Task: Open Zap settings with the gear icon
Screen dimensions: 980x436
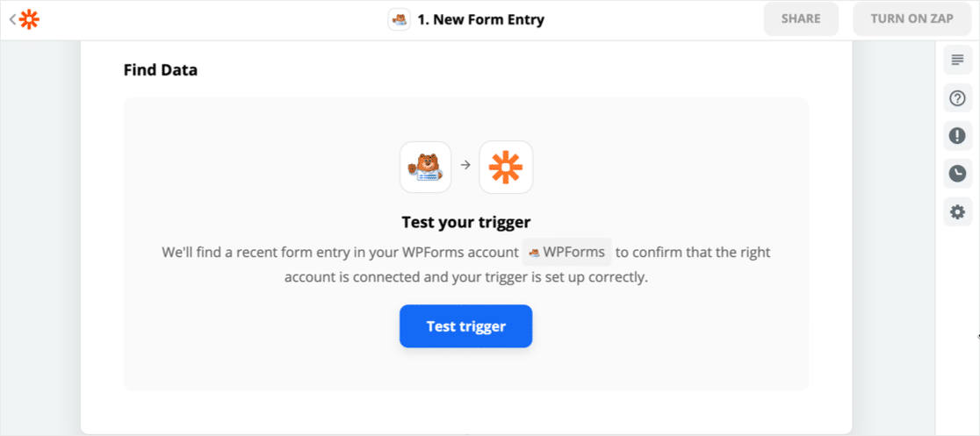Action: (957, 211)
